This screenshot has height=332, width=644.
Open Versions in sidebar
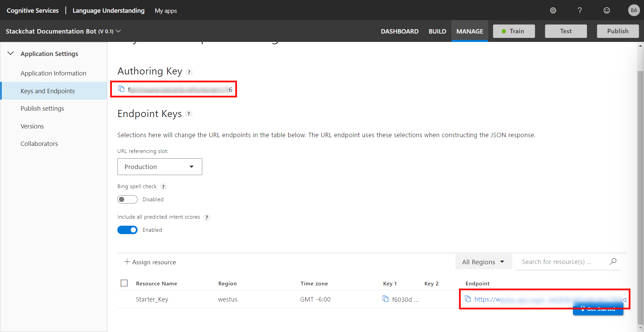click(x=32, y=126)
